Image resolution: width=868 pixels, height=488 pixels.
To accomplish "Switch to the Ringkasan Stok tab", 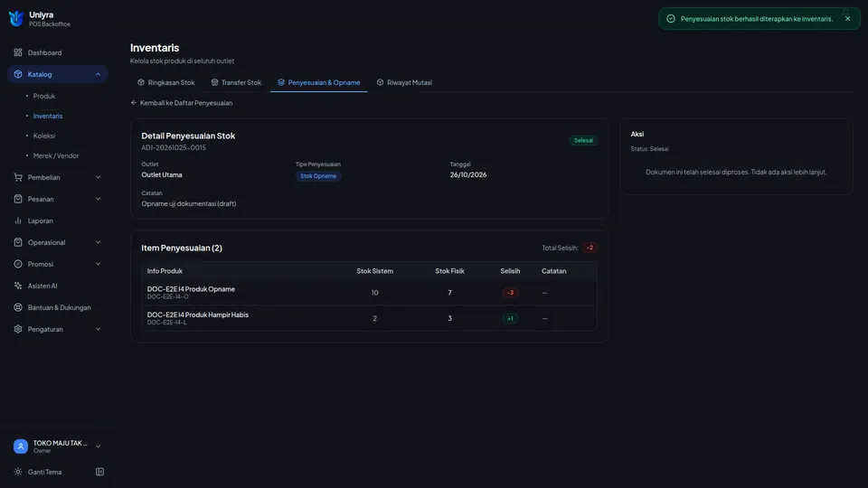I will [x=166, y=82].
